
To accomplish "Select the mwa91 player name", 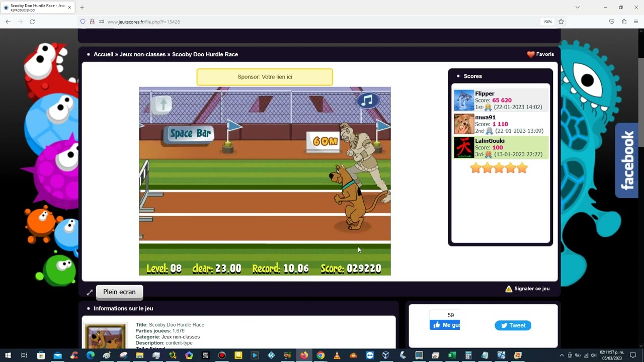I will point(485,117).
